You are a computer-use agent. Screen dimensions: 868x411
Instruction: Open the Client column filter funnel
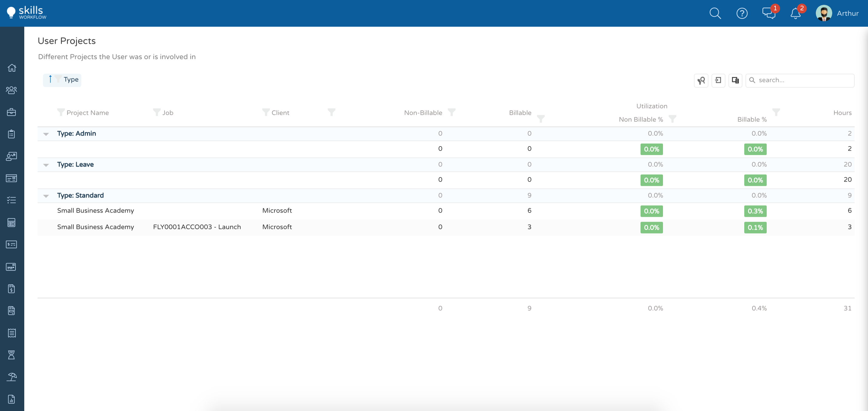click(266, 112)
